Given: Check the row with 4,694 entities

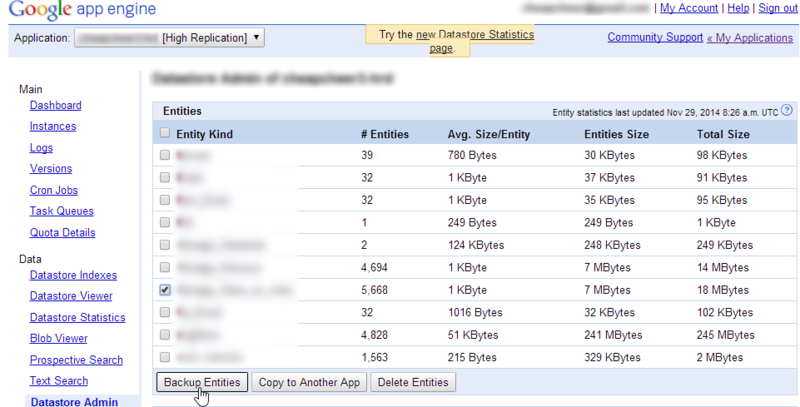Looking at the screenshot, I should [164, 267].
